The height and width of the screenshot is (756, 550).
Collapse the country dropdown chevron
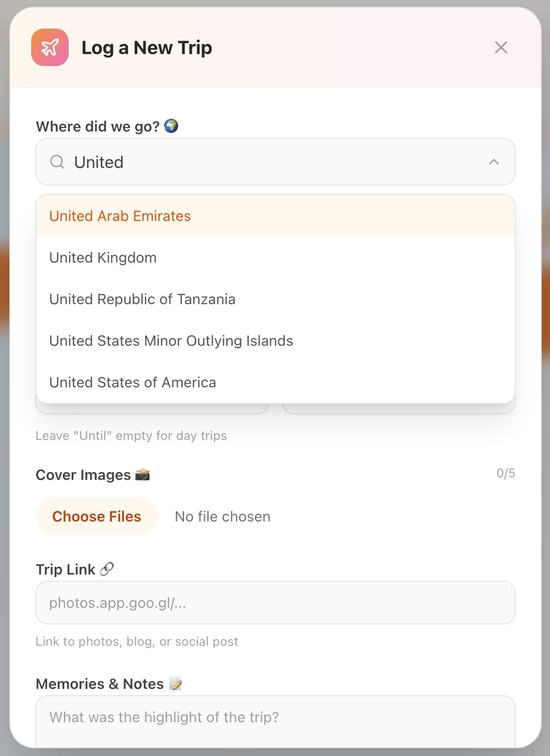(x=493, y=162)
